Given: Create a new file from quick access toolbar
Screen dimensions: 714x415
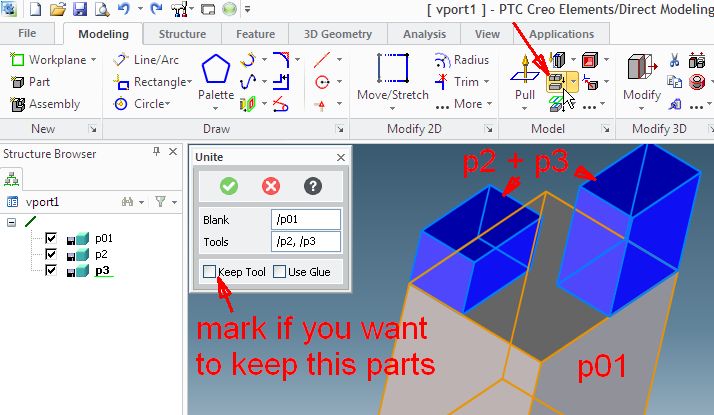Looking at the screenshot, I should tap(36, 9).
